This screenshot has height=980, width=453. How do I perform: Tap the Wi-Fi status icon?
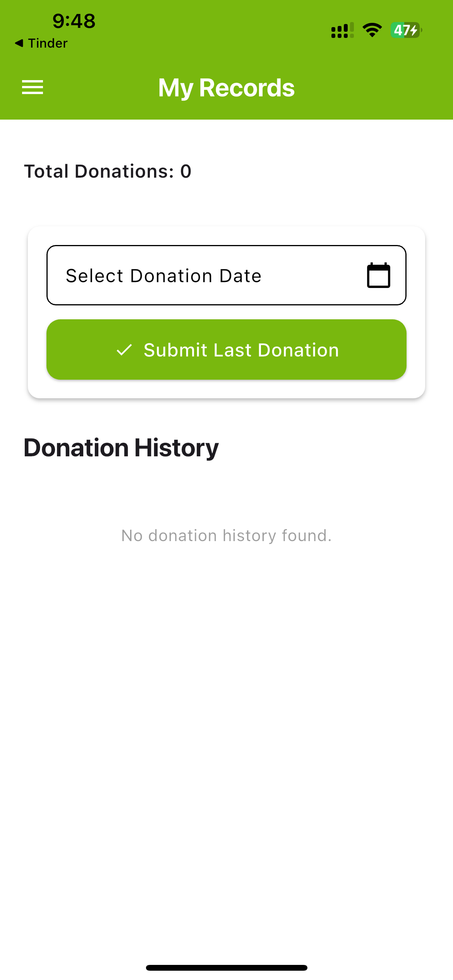[372, 30]
